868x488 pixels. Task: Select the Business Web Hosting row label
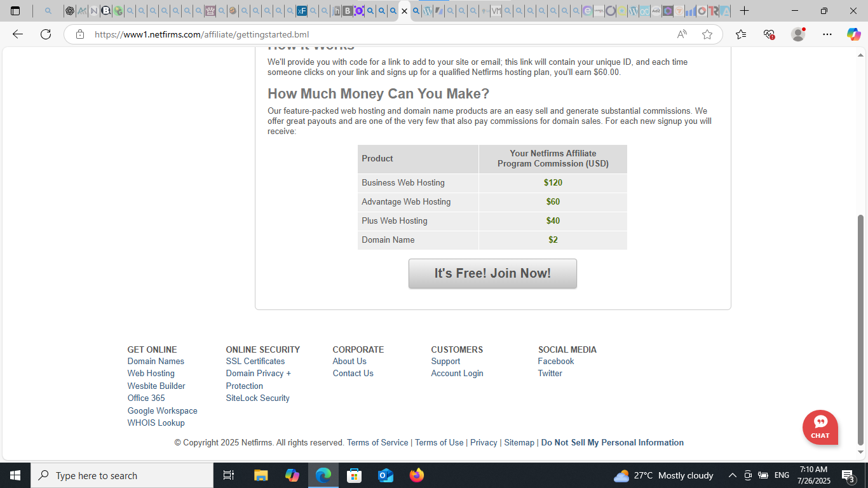coord(403,182)
